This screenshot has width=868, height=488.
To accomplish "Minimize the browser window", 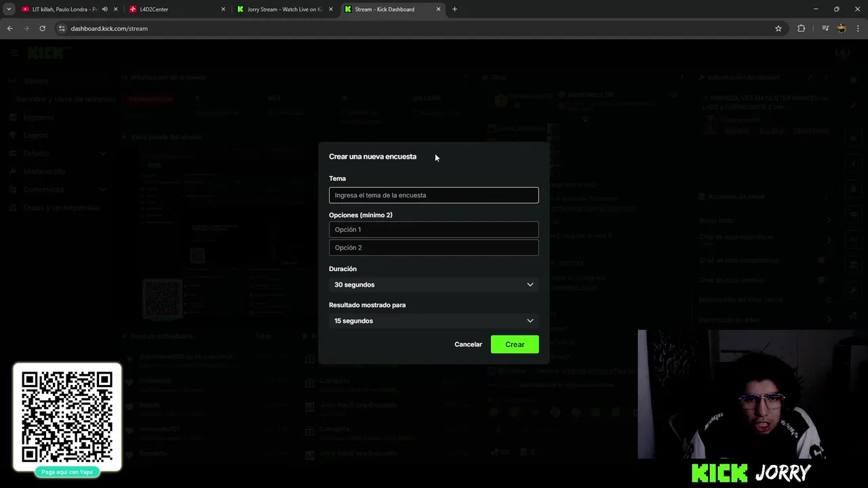I will click(x=816, y=9).
